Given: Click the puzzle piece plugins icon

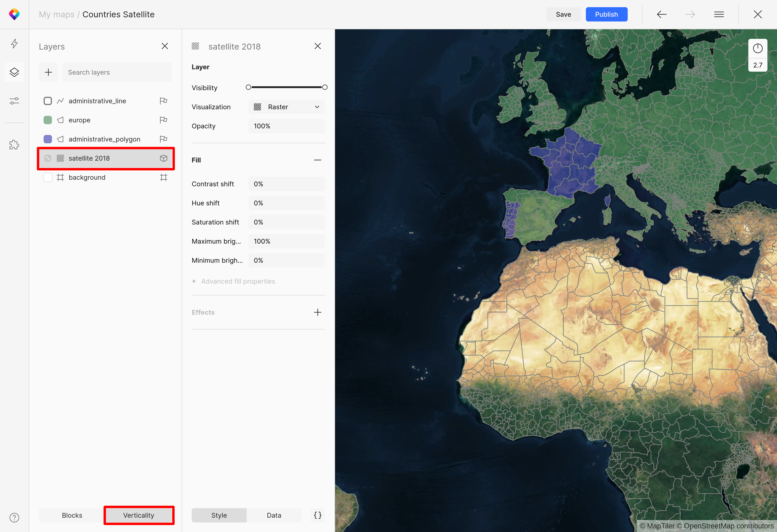Looking at the screenshot, I should pyautogui.click(x=14, y=145).
